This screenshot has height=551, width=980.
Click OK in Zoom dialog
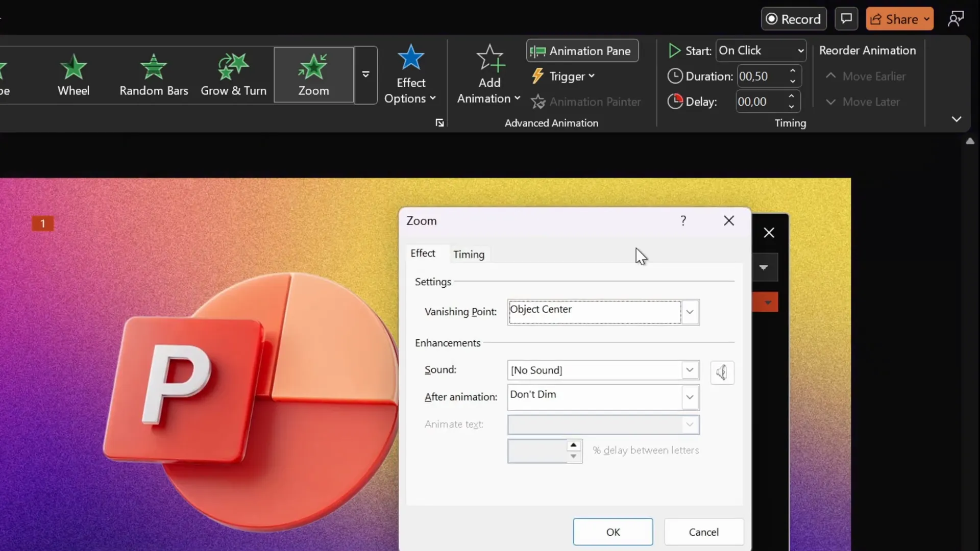[612, 532]
